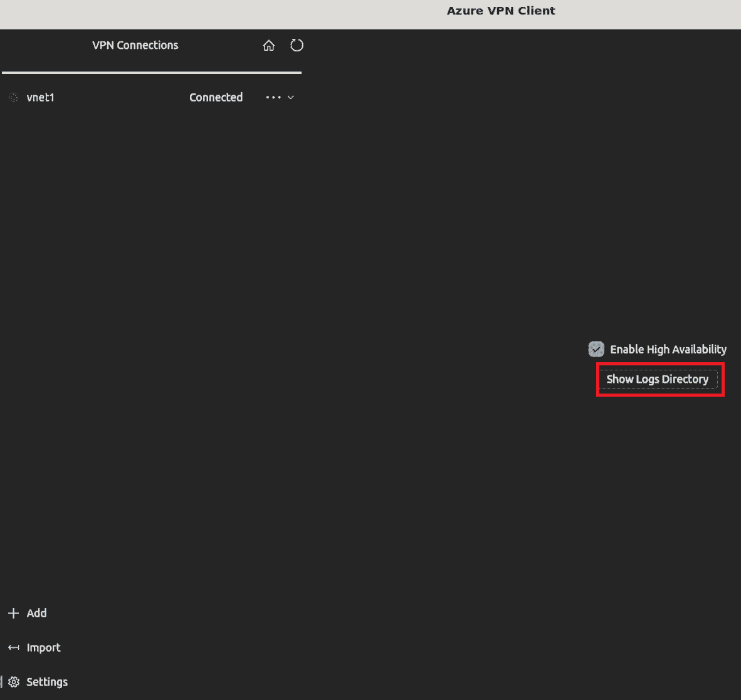The image size is (741, 700).
Task: Click the Enable High Availability label
Action: 668,350
